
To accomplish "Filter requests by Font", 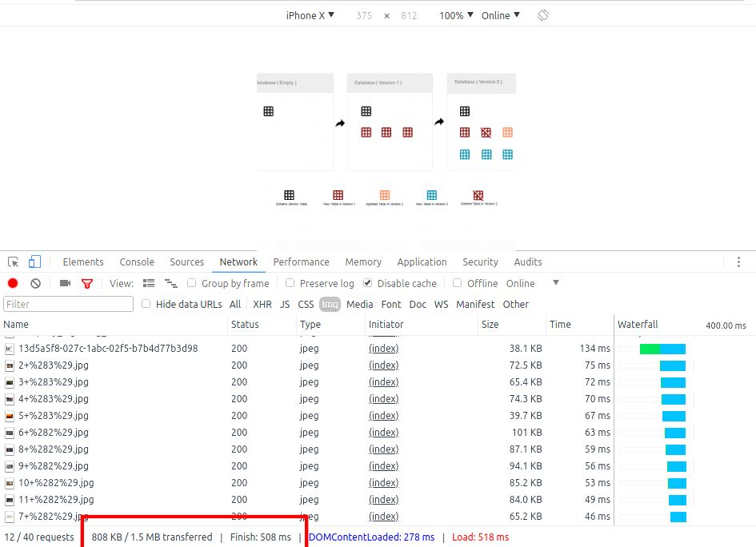I will tap(391, 304).
